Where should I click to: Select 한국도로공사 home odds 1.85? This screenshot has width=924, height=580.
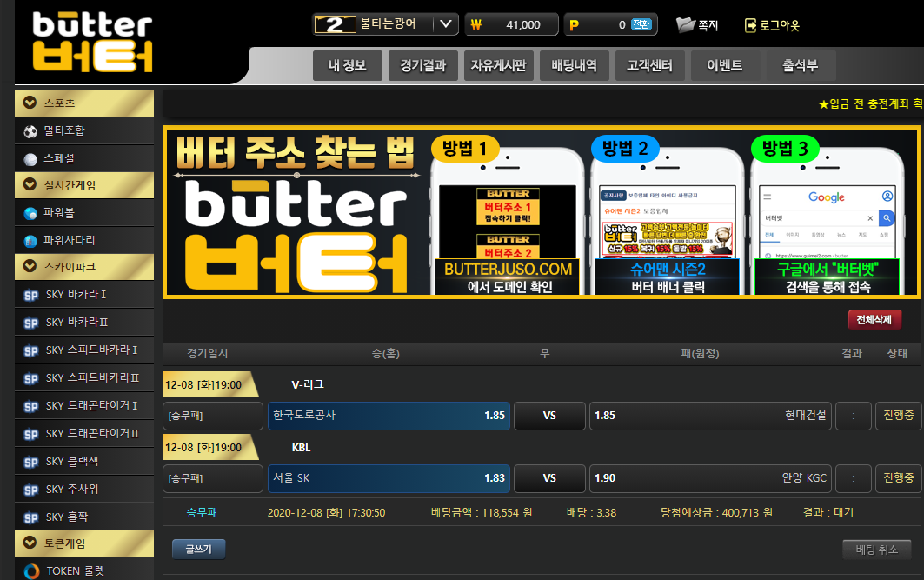coord(388,416)
